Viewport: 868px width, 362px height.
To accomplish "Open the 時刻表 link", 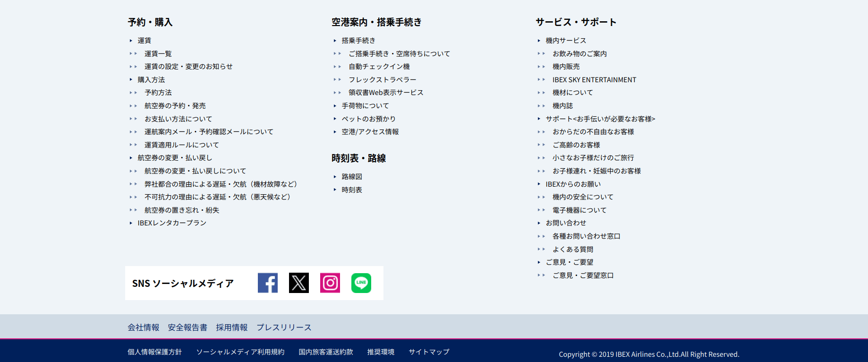I will click(352, 190).
